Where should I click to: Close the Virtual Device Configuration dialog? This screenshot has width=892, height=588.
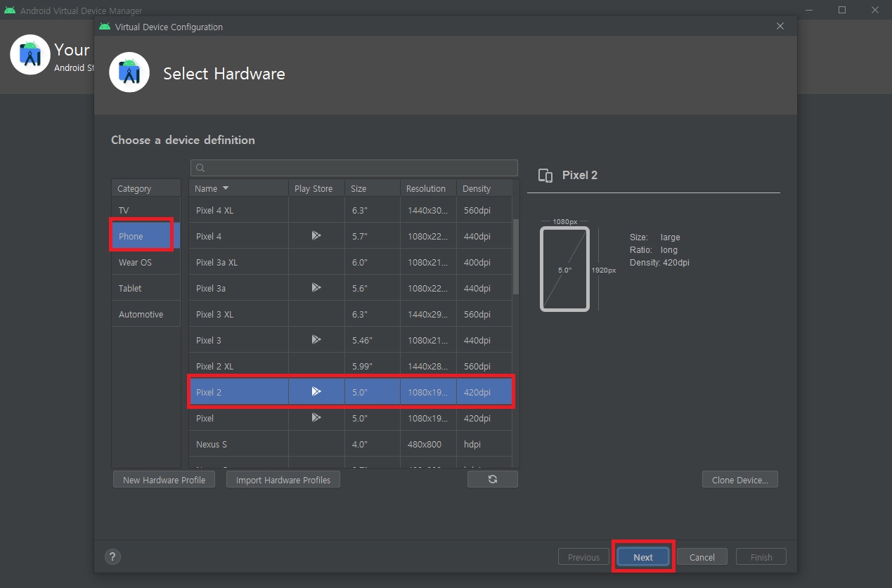pyautogui.click(x=780, y=26)
